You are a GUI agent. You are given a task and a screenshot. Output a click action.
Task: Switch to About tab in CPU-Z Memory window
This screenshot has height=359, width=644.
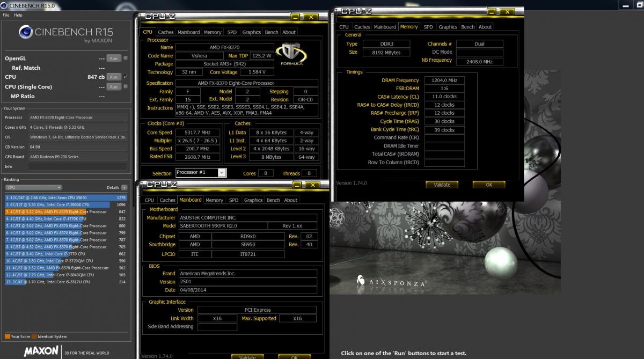coord(486,27)
